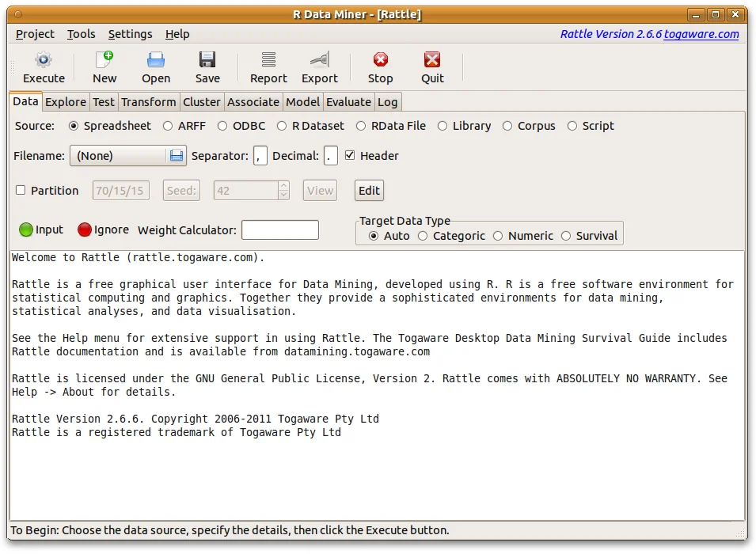
Task: Click the Separator input field
Action: [x=260, y=156]
